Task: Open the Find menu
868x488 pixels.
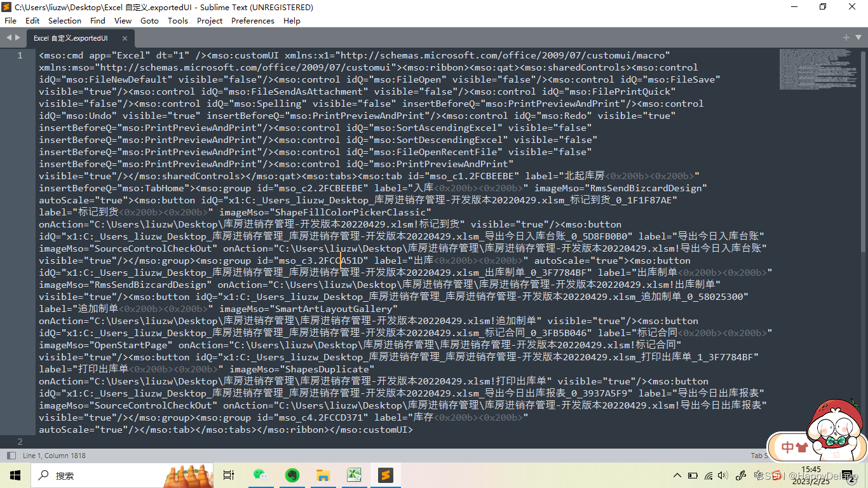Action: [98, 20]
